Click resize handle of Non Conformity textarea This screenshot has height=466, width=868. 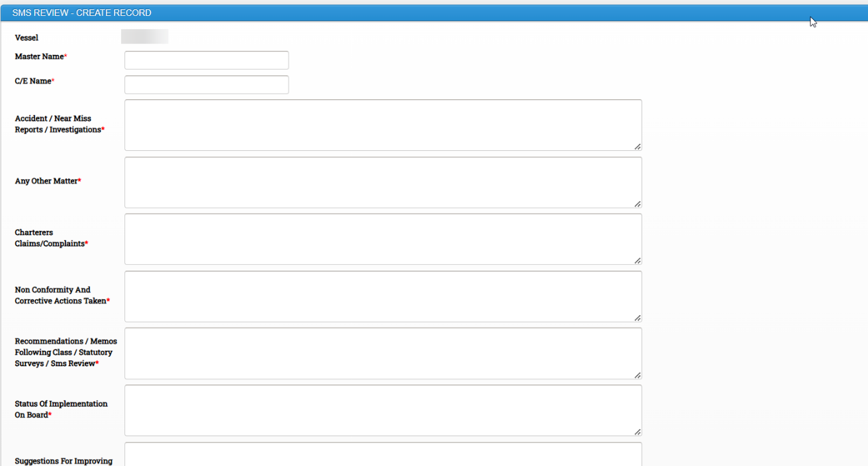[x=637, y=318]
